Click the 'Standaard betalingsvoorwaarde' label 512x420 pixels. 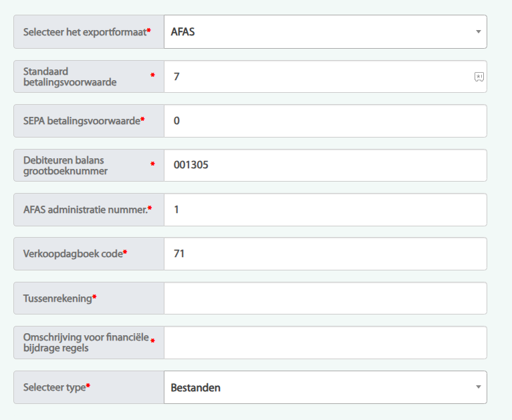click(70, 77)
